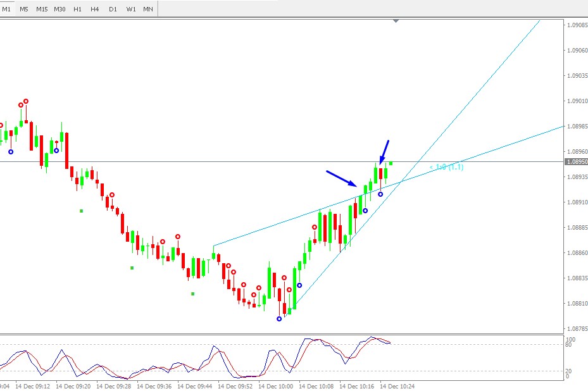Switch to the M1 timeframe
This screenshot has height=391, width=588.
(x=6, y=9)
